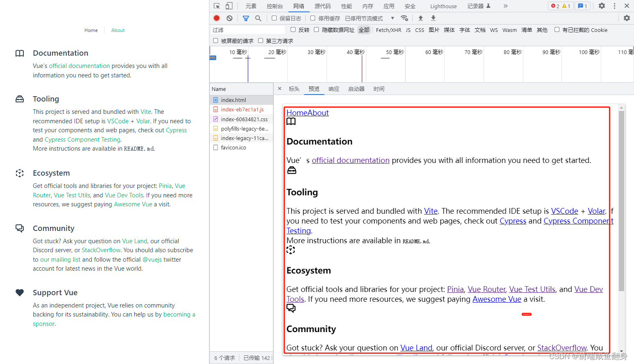This screenshot has height=364, width=634.
Task: Click the ecosystem icon in the preview pane
Action: [x=291, y=250]
